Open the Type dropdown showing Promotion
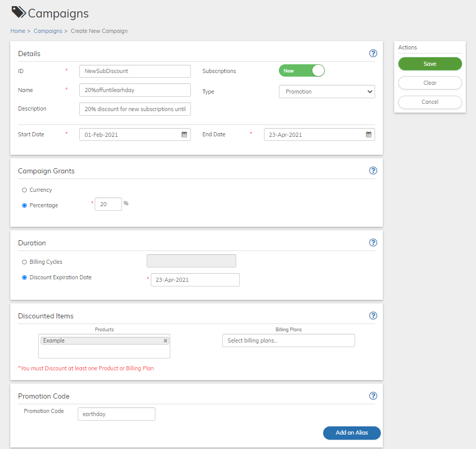Screen dimensions: 476x449 pos(327,92)
